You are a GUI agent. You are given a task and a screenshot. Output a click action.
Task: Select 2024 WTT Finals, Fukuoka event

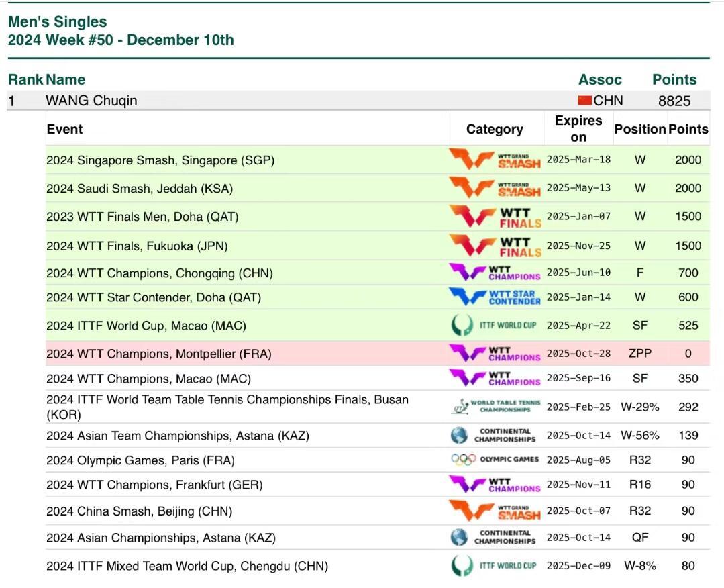(137, 246)
